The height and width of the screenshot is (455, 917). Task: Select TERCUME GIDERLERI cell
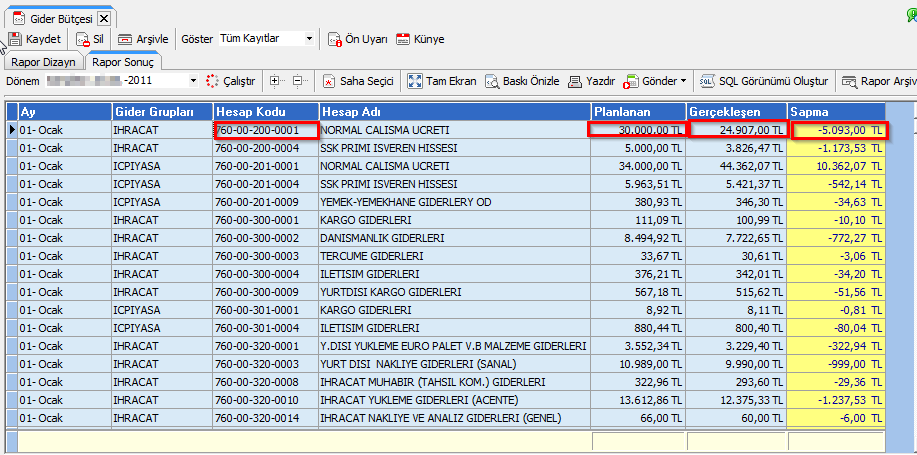click(x=454, y=257)
